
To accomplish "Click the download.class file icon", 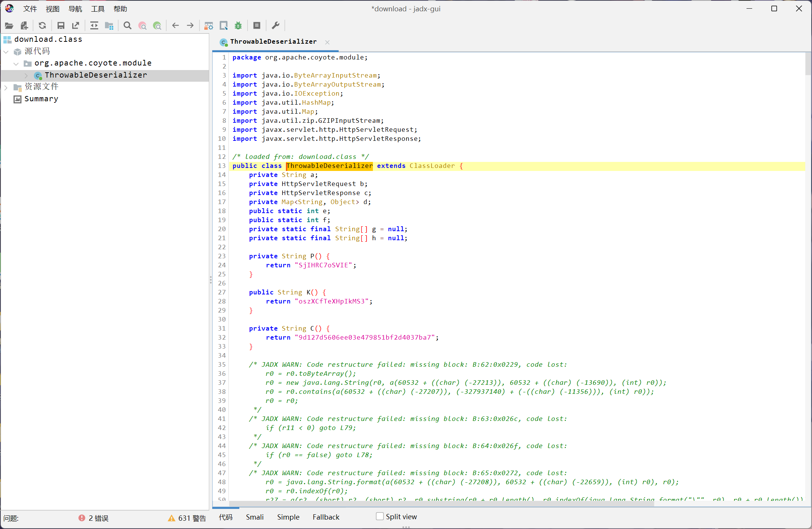I will coord(8,40).
